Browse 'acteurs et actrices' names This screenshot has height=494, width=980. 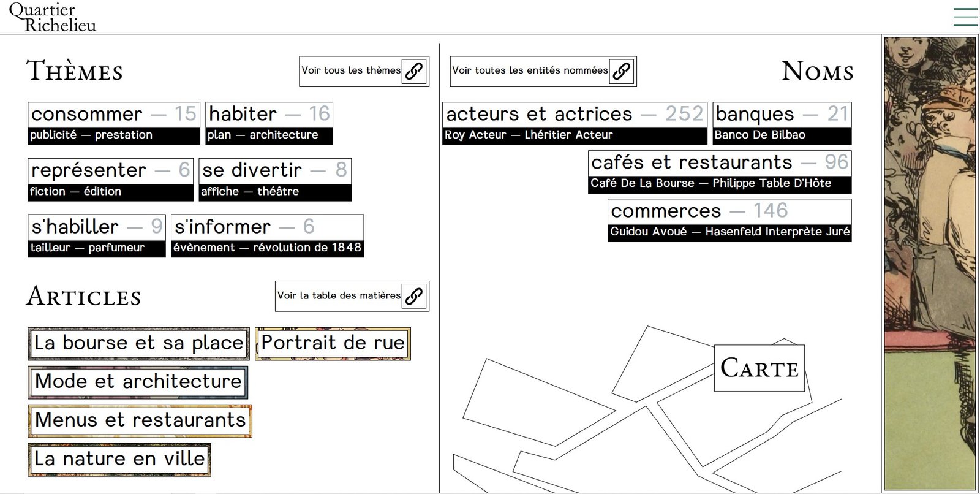[x=574, y=123]
